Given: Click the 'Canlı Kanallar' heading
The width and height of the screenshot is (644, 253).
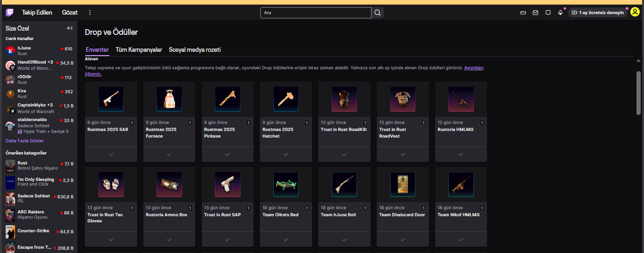Looking at the screenshot, I should click(19, 39).
